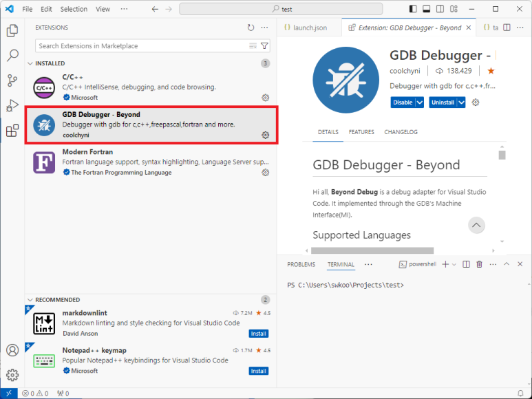Switch to the CHANGELOG tab
The image size is (532, 399).
401,132
